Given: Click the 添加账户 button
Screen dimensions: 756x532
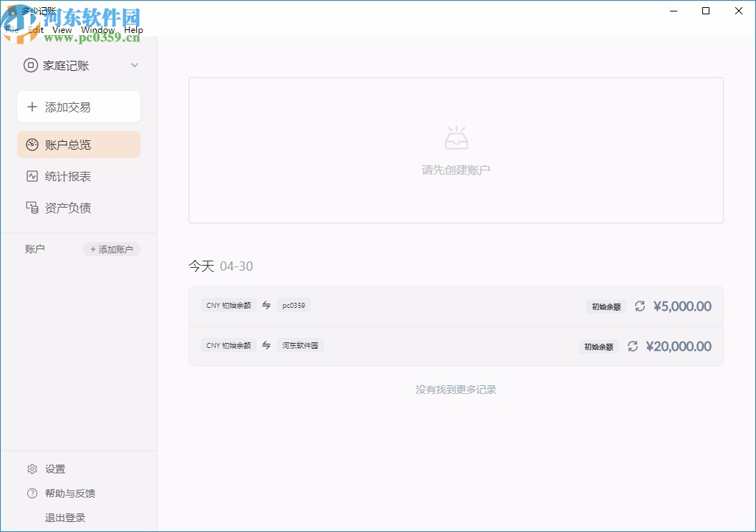Looking at the screenshot, I should pos(111,249).
